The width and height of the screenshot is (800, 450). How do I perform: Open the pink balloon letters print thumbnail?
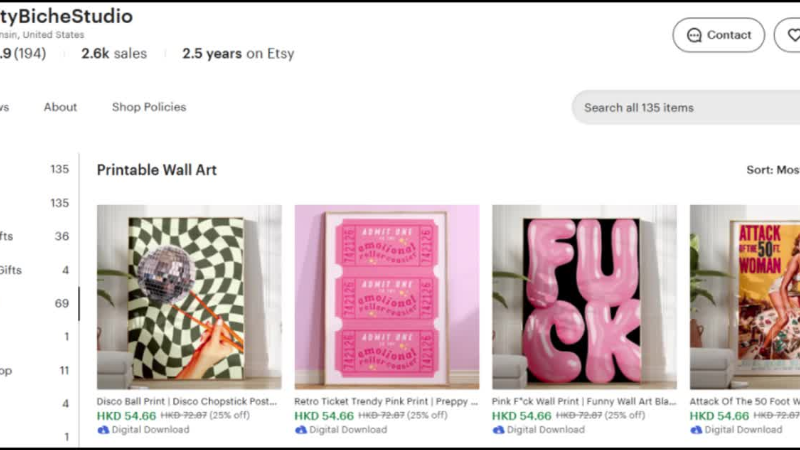point(584,297)
